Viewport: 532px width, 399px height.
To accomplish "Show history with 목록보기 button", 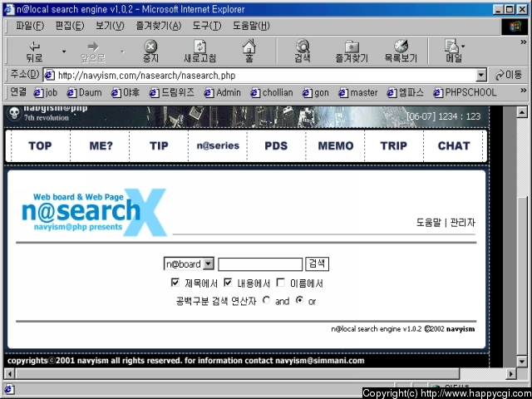I will (401, 52).
